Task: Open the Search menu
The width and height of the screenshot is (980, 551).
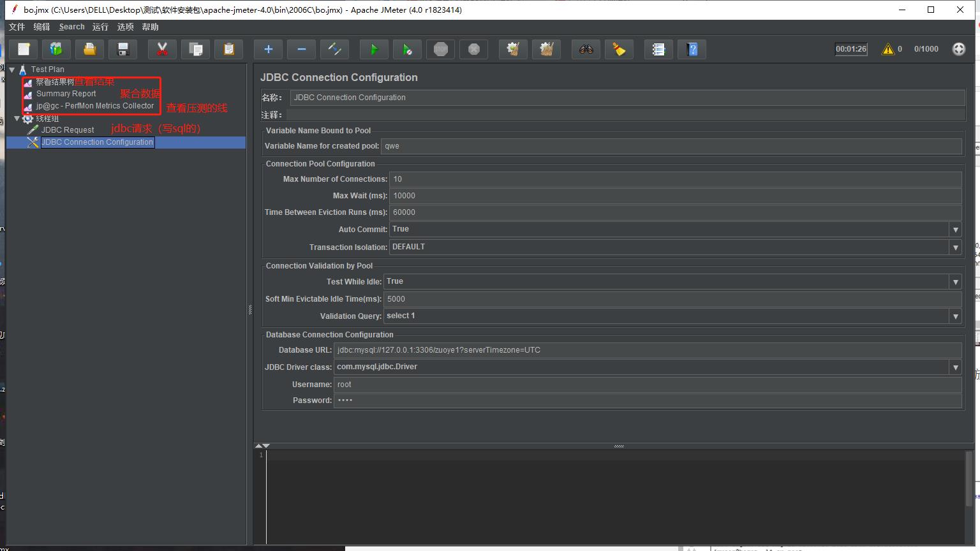Action: (x=71, y=27)
